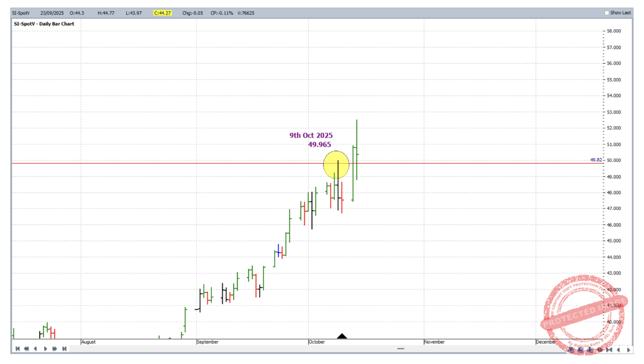
Task: Click the horizontal scrollbar thumb at bottom
Action: tap(401, 349)
